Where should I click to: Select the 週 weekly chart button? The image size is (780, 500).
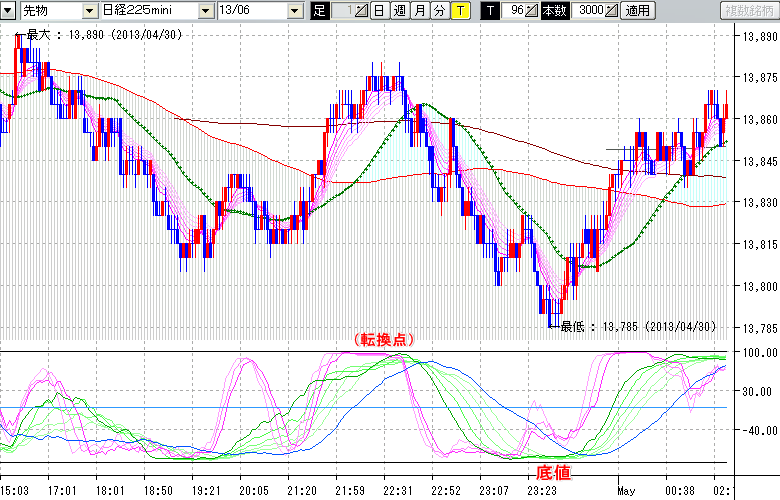pos(399,11)
